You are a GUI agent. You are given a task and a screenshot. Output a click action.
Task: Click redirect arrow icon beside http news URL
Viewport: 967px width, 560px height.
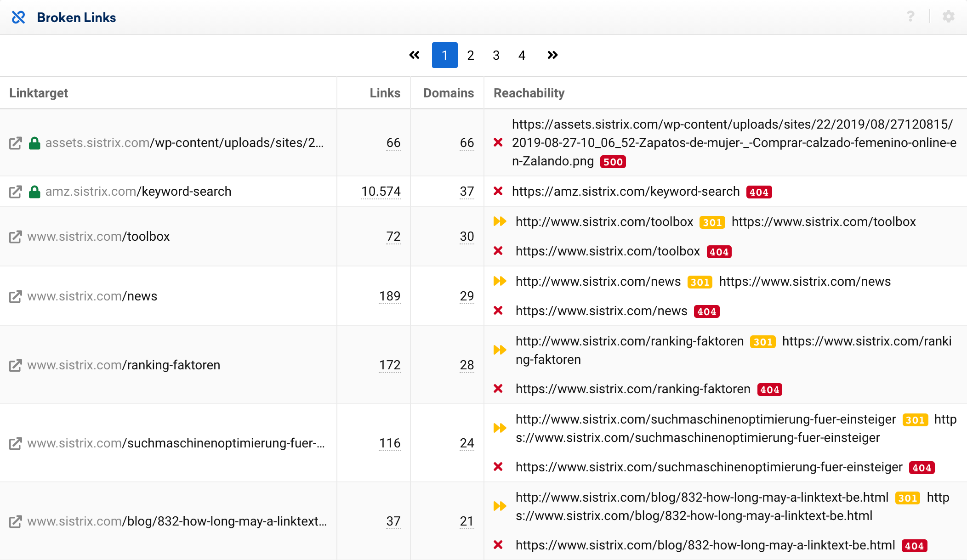pos(500,281)
